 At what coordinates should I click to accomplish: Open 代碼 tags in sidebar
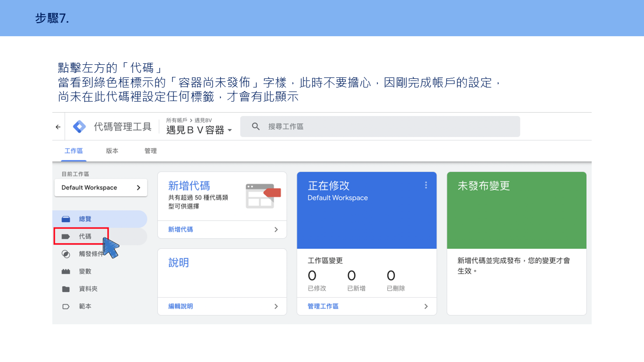point(100,236)
